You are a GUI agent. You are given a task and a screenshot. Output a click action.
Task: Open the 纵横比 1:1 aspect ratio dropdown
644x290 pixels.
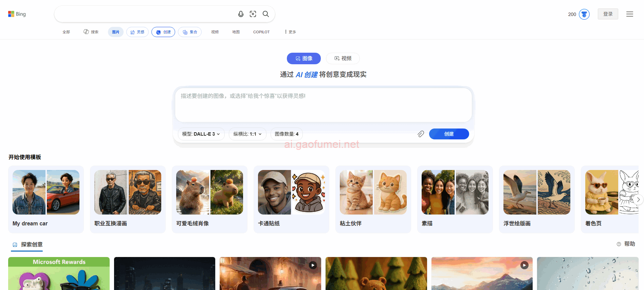[247, 134]
